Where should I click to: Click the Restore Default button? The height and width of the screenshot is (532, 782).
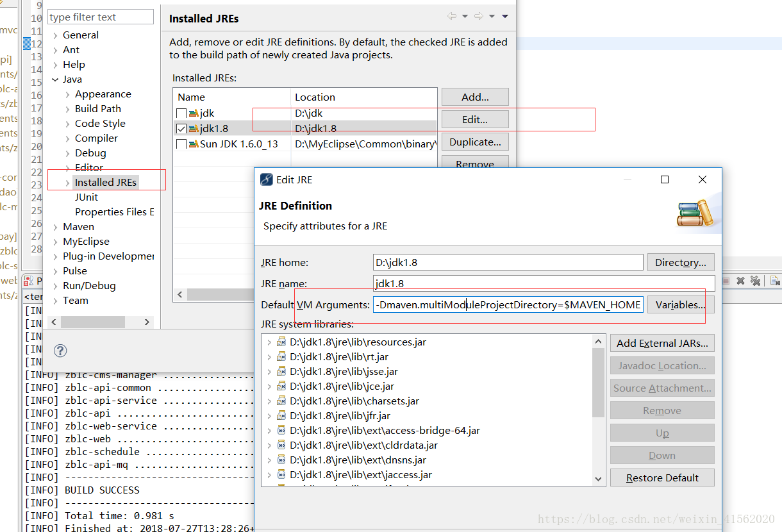point(662,478)
